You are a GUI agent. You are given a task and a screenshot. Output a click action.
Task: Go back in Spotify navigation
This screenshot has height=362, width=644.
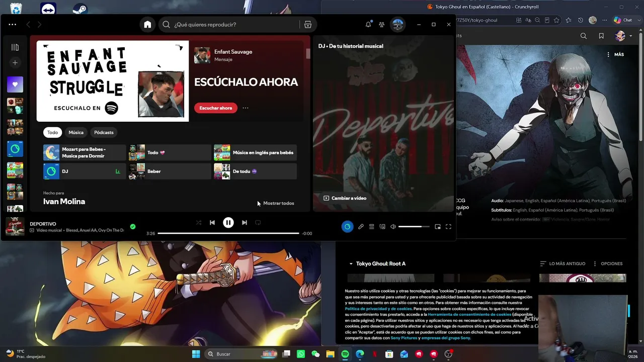pos(28,24)
